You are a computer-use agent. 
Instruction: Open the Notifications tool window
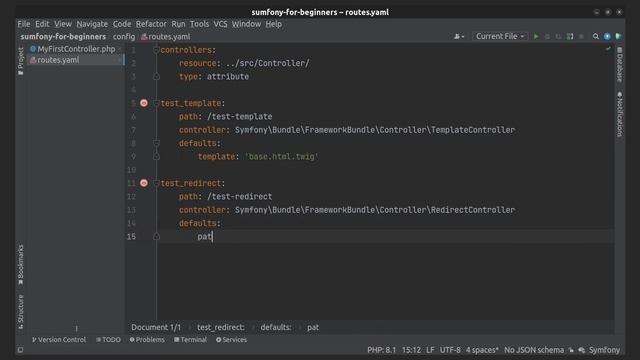tap(620, 114)
